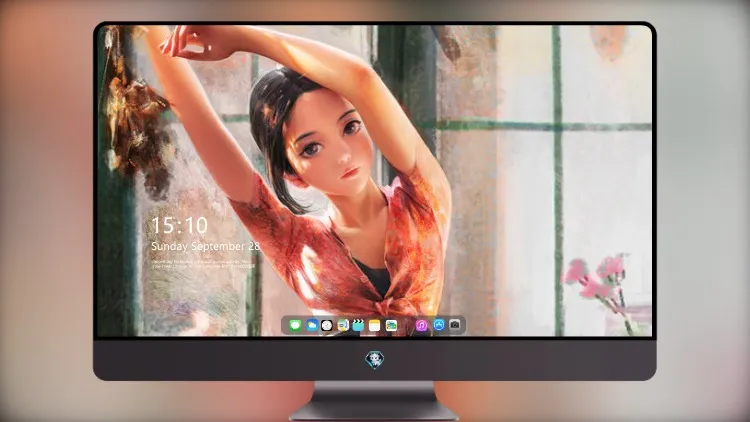Launch the purple iTunes music app
750x422 pixels.
pos(421,326)
